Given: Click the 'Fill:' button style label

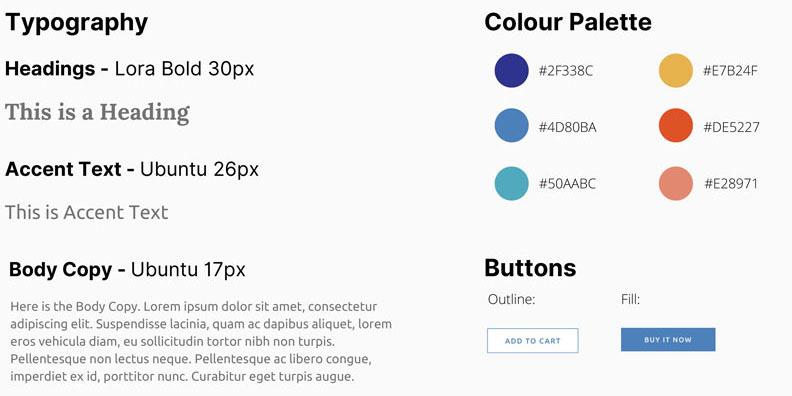Looking at the screenshot, I should pos(630,300).
